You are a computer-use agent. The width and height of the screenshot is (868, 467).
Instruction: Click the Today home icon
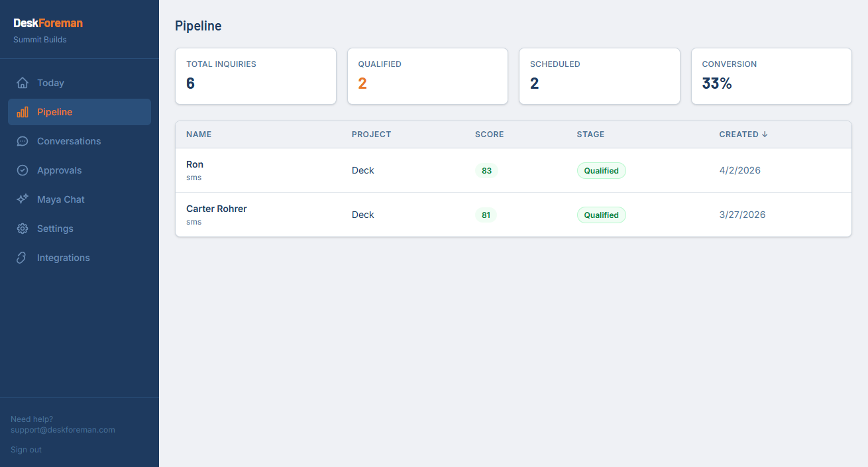pyautogui.click(x=23, y=83)
